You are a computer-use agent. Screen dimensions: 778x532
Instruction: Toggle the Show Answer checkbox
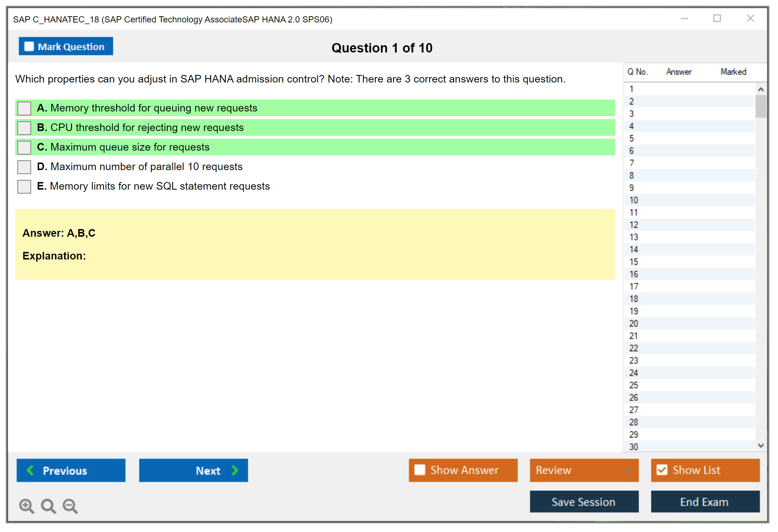click(420, 470)
